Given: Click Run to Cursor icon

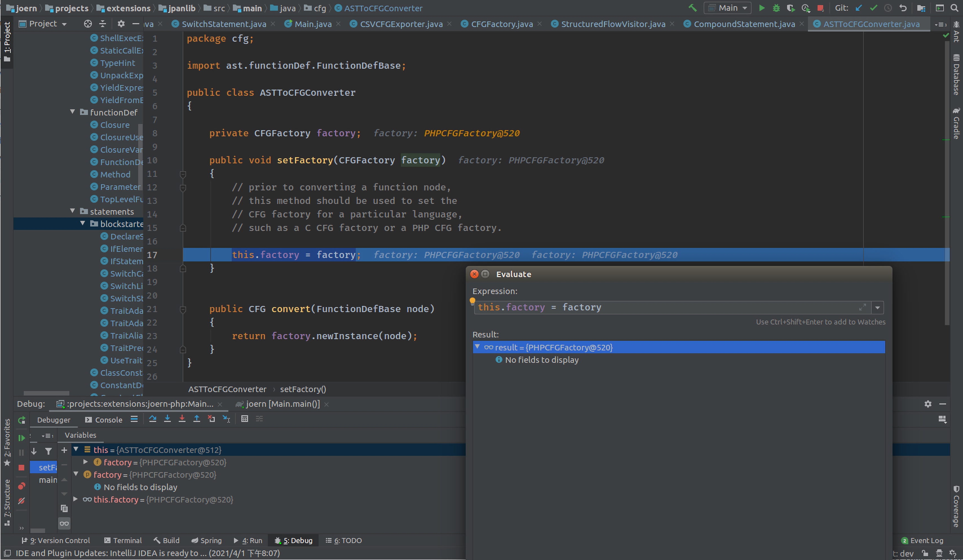Looking at the screenshot, I should (226, 419).
